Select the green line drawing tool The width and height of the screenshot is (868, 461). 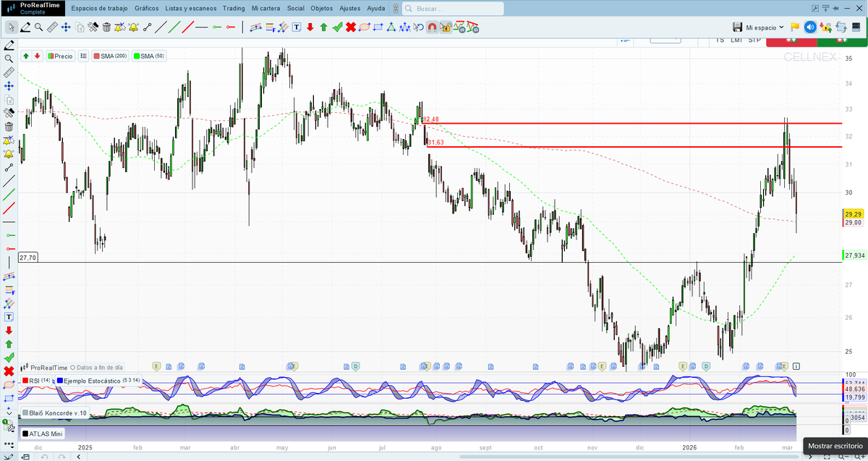click(x=176, y=27)
